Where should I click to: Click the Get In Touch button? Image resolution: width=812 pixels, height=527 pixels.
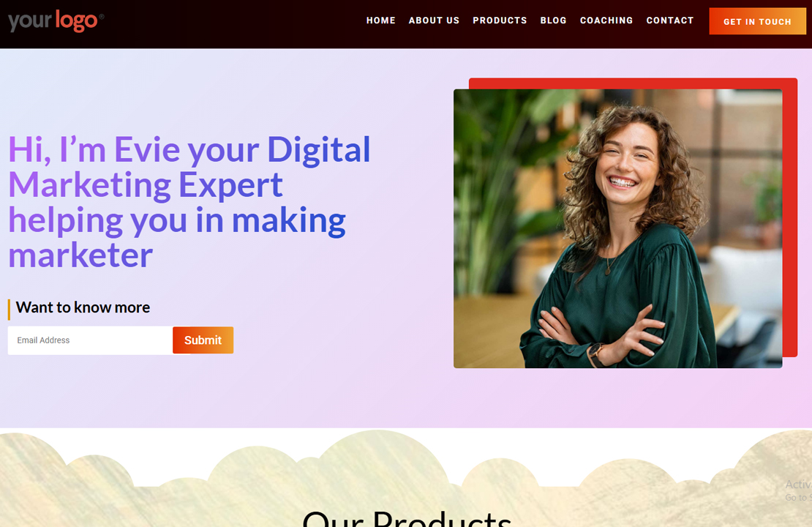pos(757,21)
